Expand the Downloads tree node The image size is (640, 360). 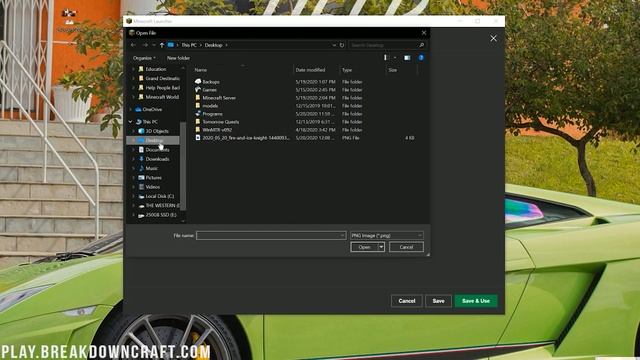point(134,159)
